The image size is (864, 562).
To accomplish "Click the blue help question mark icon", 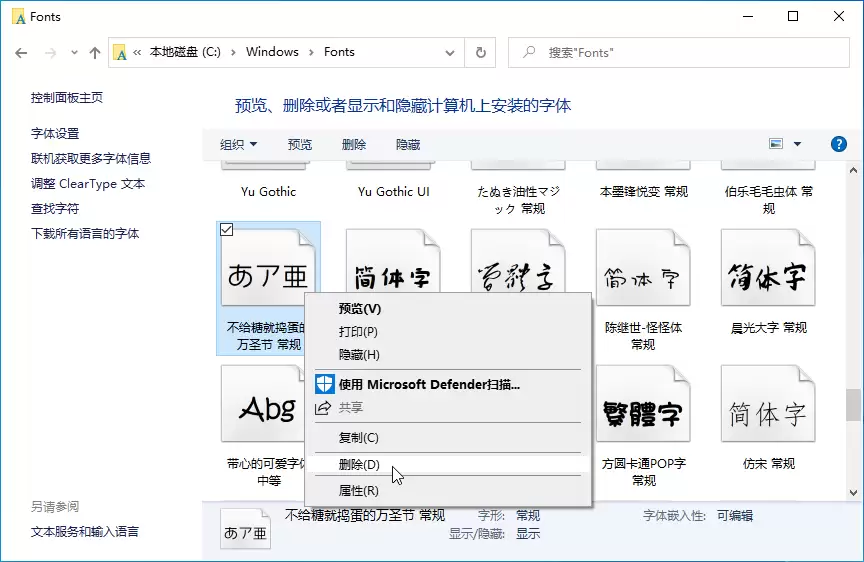I will 838,144.
